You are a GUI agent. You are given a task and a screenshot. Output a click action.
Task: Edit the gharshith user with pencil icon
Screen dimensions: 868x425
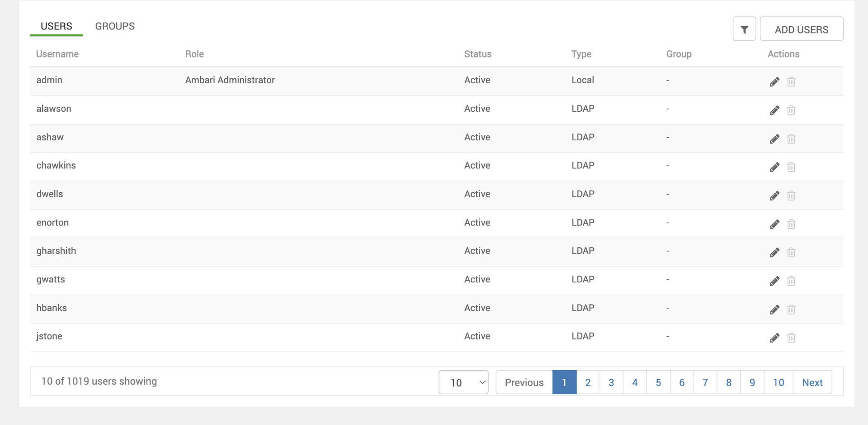(x=774, y=252)
